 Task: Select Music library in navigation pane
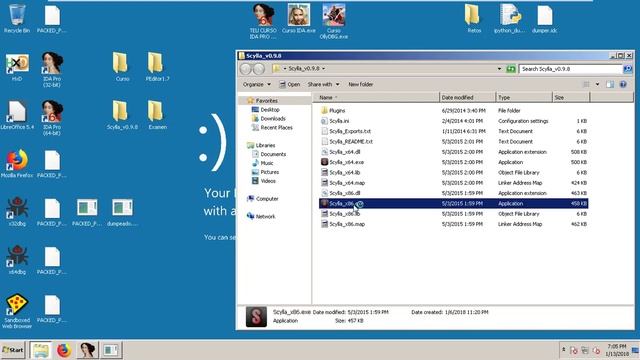(x=267, y=163)
